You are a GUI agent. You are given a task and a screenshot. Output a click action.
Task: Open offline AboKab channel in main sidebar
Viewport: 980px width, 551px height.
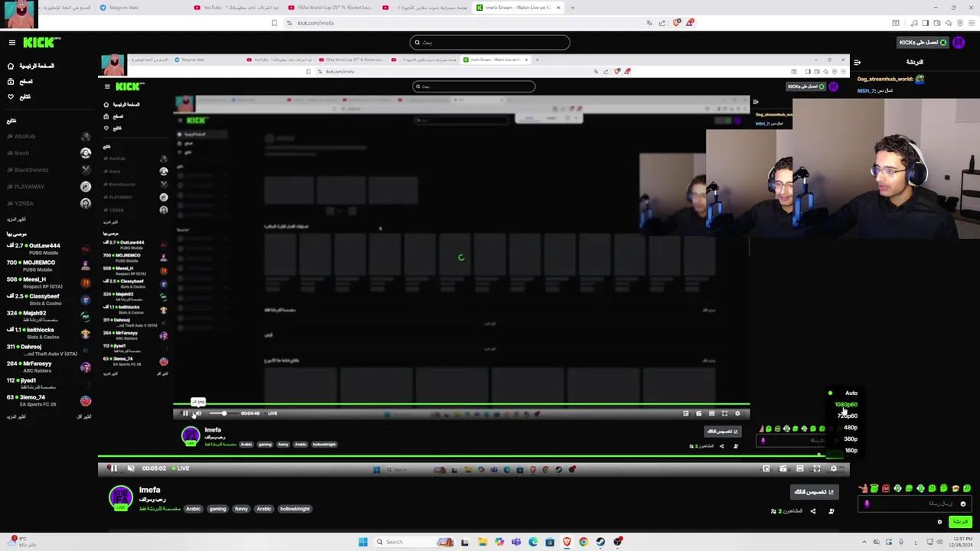48,136
